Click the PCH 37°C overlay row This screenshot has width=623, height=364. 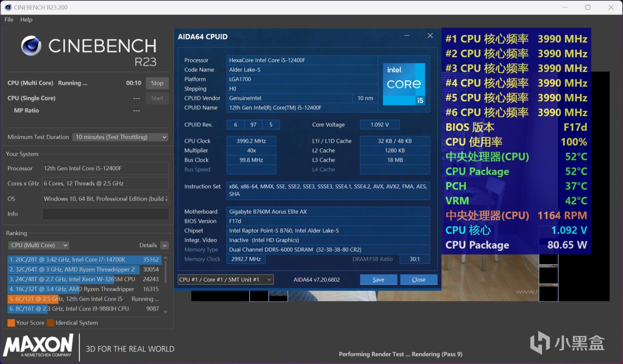[x=516, y=186]
